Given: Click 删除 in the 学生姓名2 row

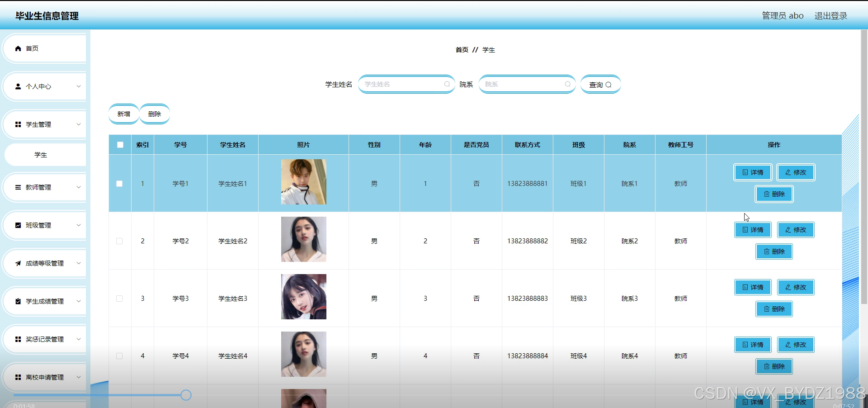Looking at the screenshot, I should 774,251.
